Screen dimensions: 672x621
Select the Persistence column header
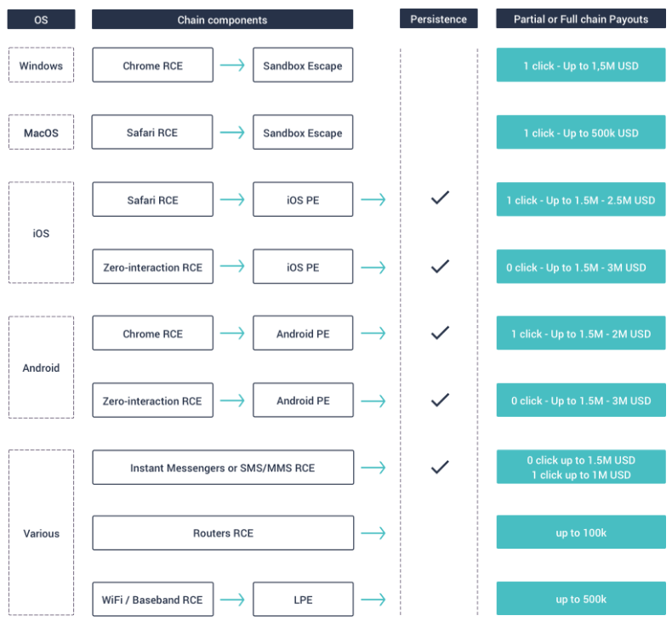pos(438,20)
